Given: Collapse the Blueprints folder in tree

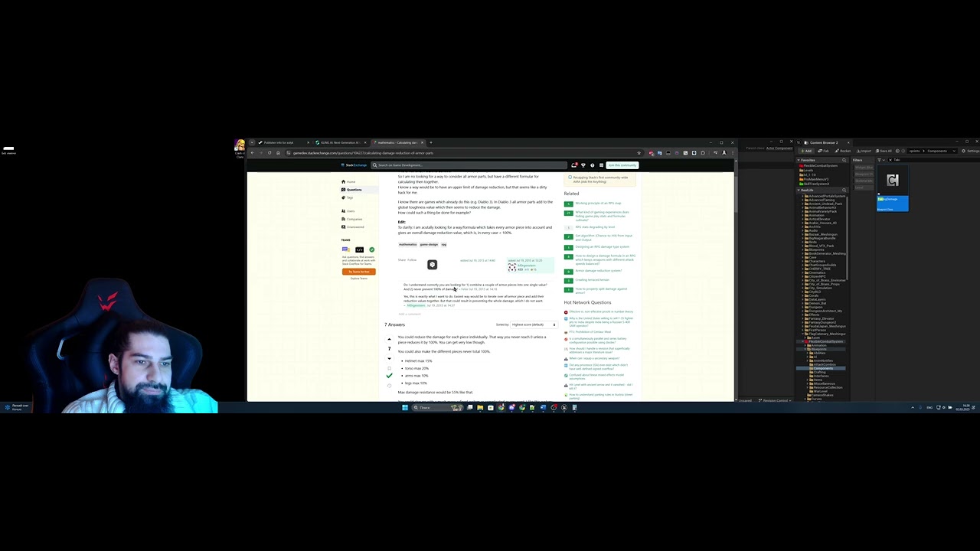Looking at the screenshot, I should pos(805,349).
